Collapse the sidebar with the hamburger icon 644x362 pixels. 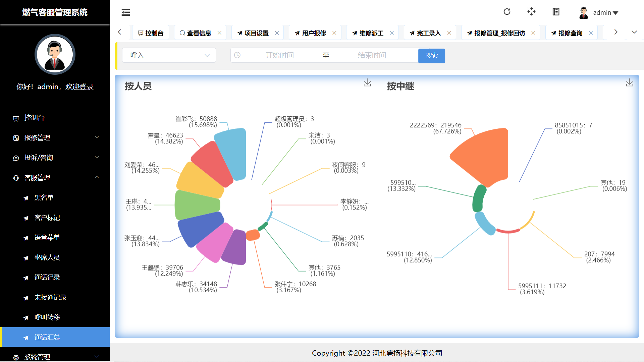tap(126, 12)
